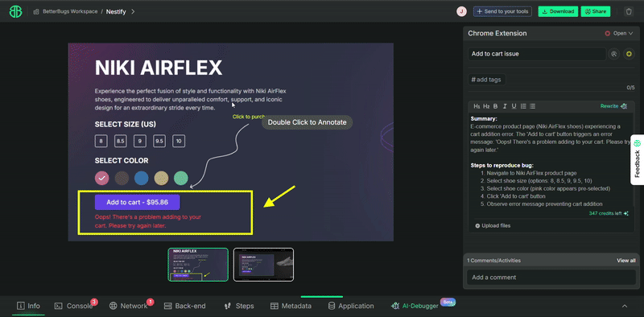Delete report with trash icon
Viewport: 644px width, 317px height.
pos(629,11)
